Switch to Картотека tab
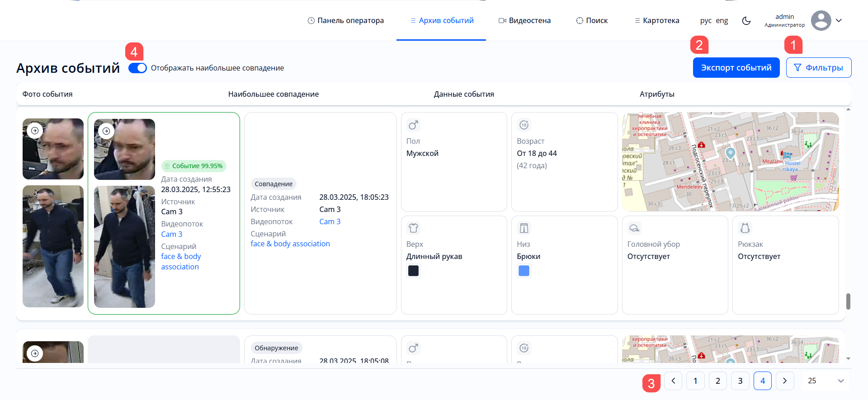Image resolution: width=868 pixels, height=400 pixels. (x=657, y=21)
